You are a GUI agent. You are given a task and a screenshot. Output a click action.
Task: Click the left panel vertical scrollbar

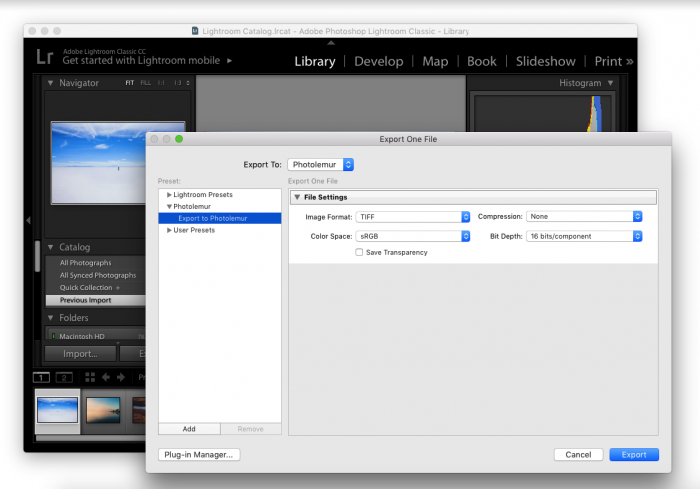coord(38,256)
